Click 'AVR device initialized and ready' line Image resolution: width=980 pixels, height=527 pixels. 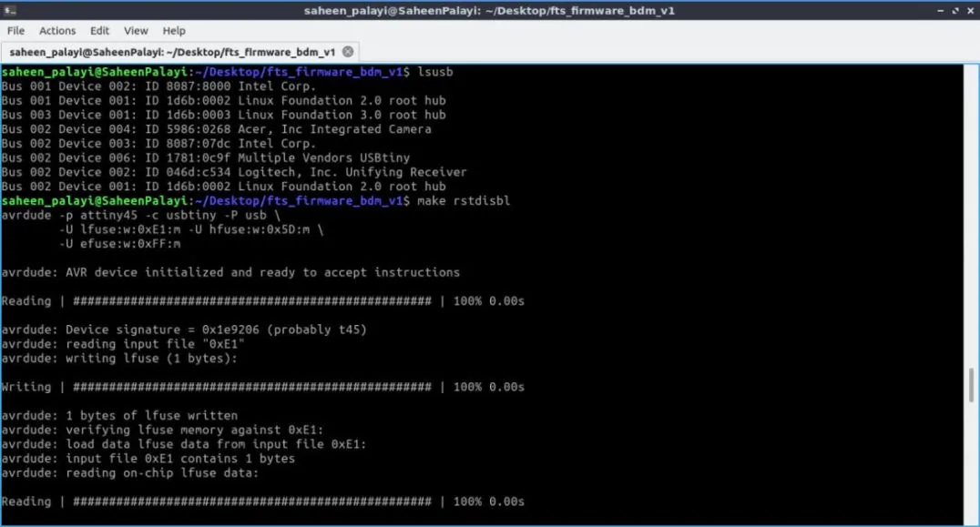[230, 272]
